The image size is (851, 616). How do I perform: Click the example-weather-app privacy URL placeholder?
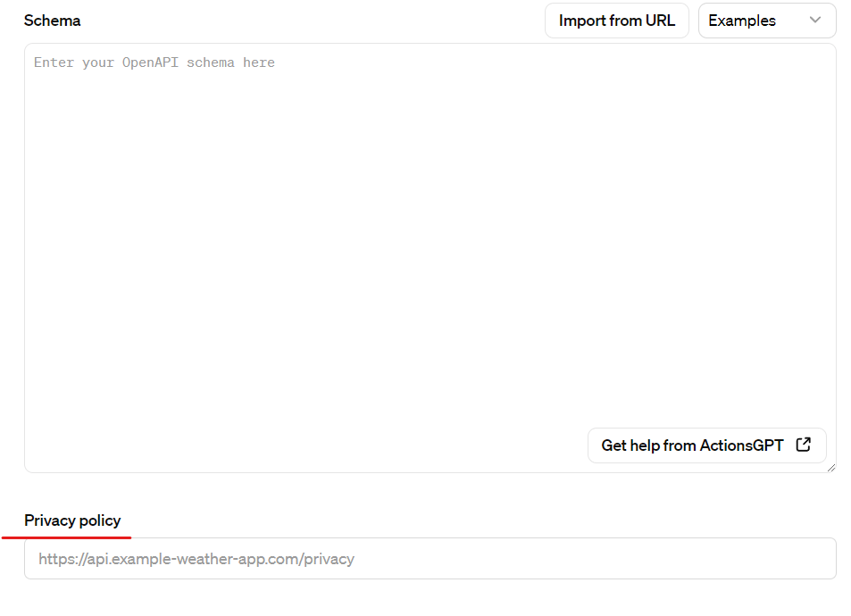(196, 559)
